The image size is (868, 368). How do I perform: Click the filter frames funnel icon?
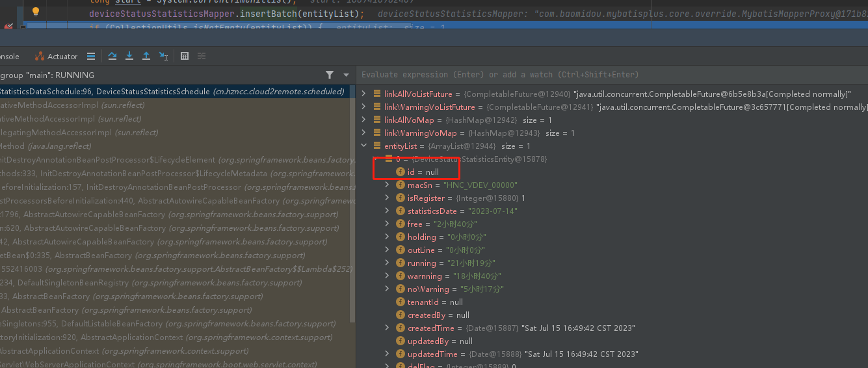330,75
